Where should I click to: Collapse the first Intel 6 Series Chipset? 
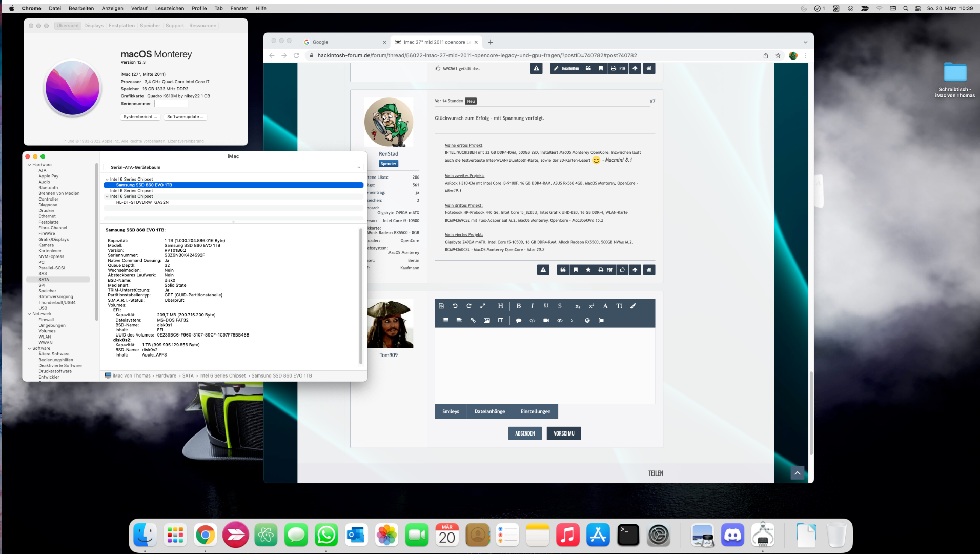107,180
